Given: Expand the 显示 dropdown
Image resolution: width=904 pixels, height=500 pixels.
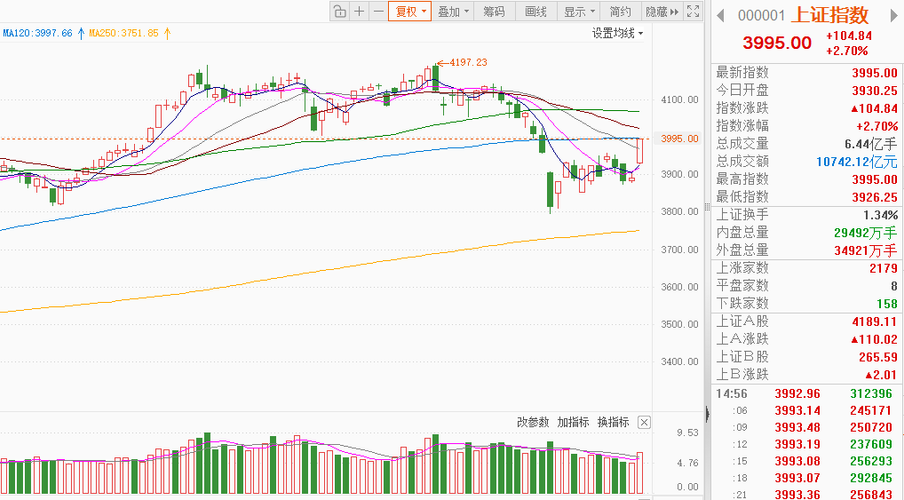Looking at the screenshot, I should tap(578, 12).
